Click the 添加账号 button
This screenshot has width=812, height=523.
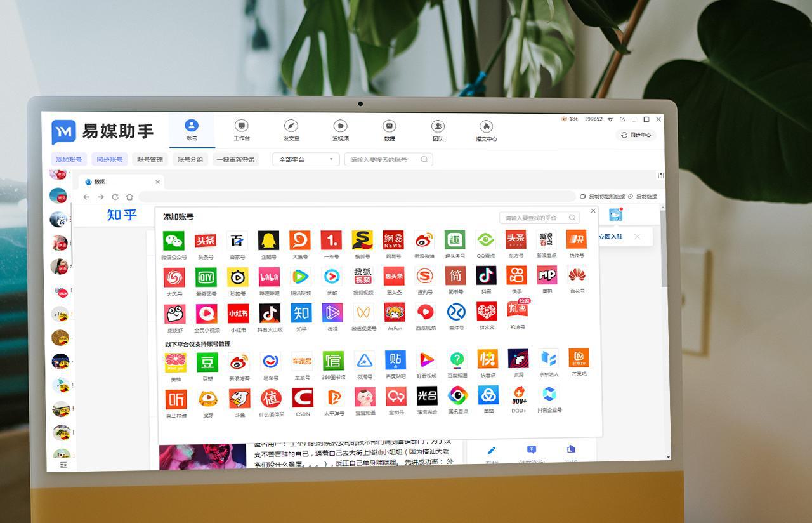pos(69,160)
